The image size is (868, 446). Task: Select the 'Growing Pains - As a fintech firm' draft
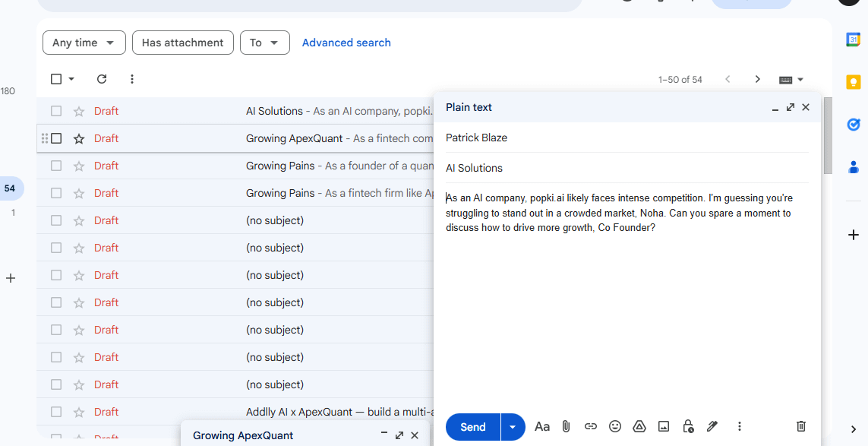coord(56,193)
